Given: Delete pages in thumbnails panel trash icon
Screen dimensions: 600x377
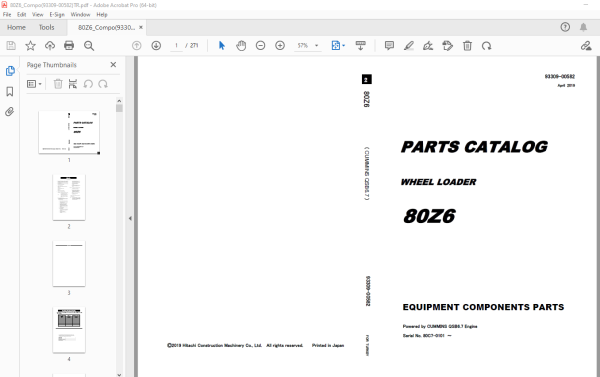Looking at the screenshot, I should click(58, 84).
